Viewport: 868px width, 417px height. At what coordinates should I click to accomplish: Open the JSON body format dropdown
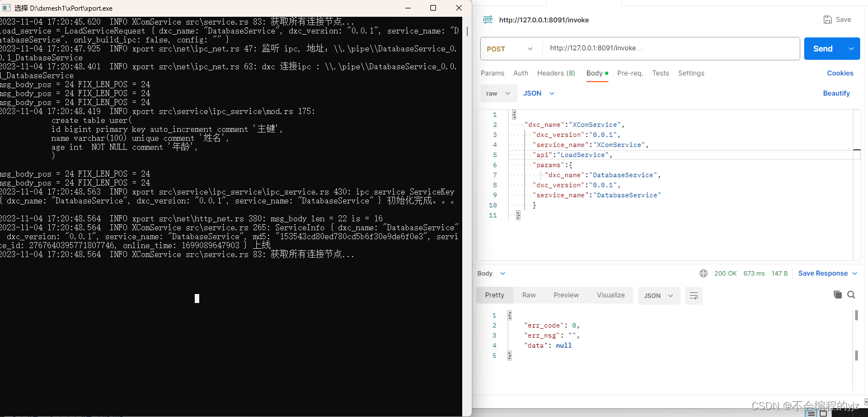click(x=538, y=93)
